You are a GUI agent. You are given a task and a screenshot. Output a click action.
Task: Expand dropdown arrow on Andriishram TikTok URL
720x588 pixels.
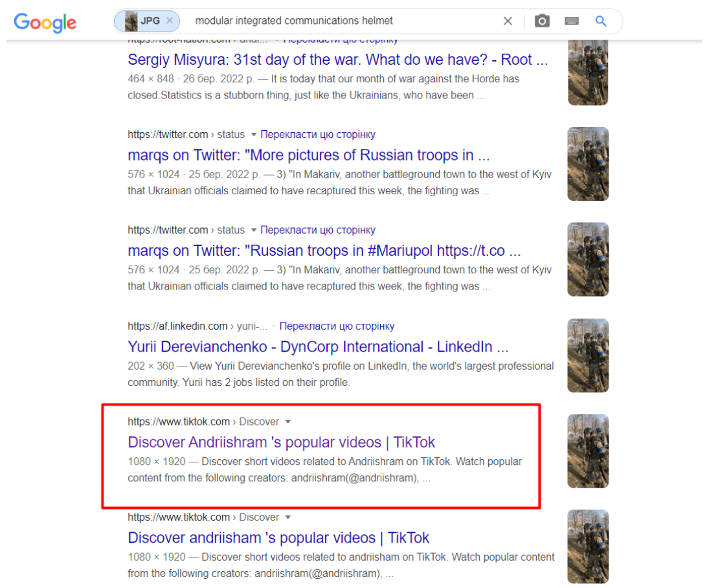point(288,422)
